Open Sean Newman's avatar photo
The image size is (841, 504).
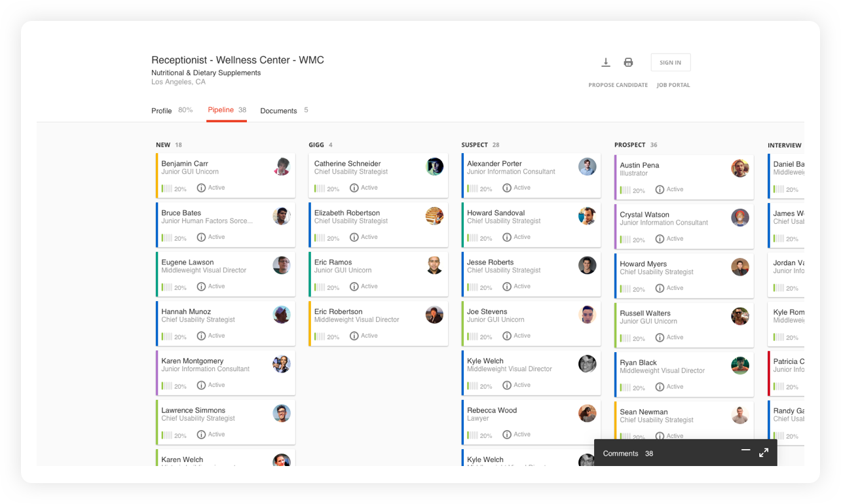[740, 415]
